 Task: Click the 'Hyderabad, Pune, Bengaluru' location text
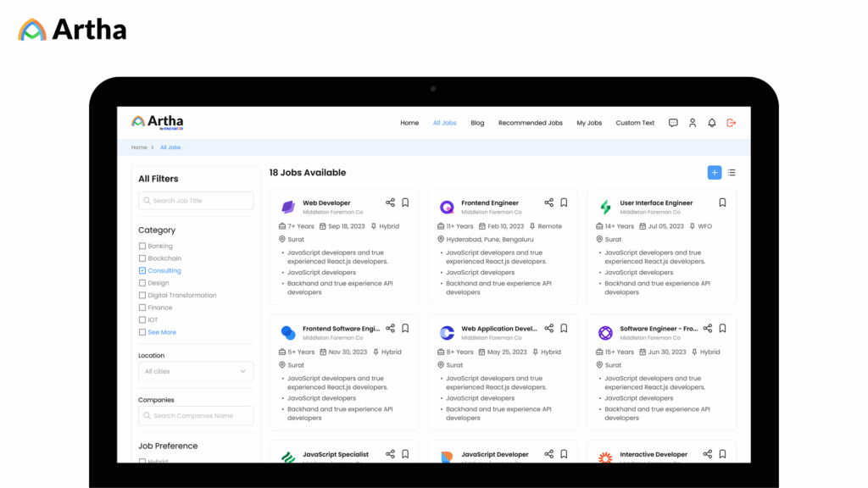point(490,240)
